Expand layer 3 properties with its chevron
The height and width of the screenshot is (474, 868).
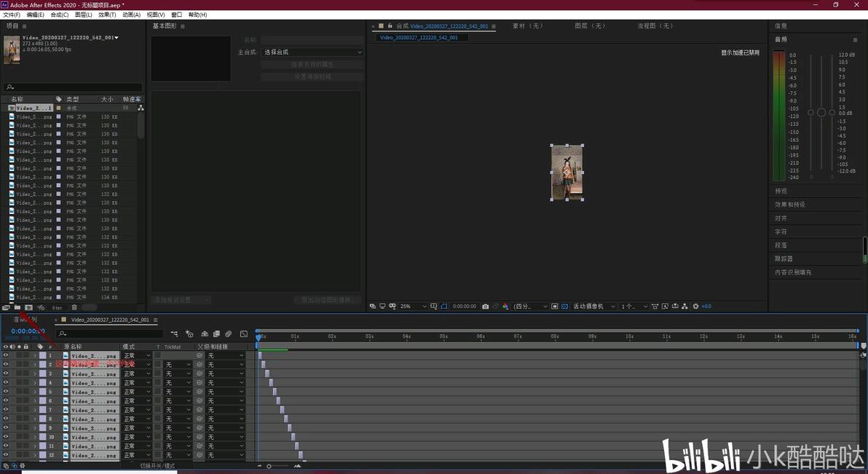[34, 374]
